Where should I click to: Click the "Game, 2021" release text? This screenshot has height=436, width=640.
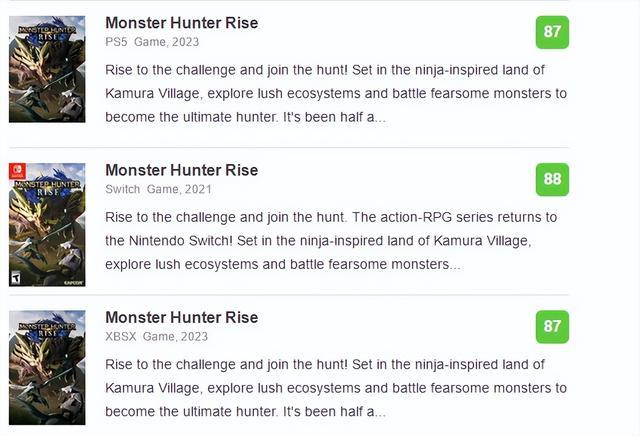179,189
